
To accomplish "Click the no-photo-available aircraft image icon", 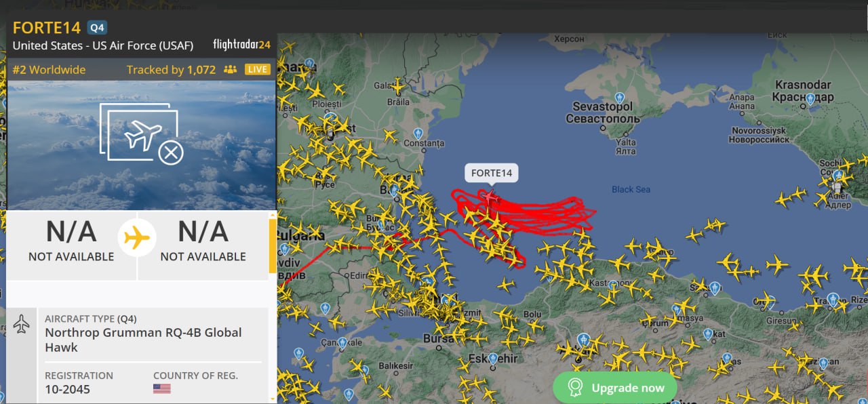I will pos(142,133).
